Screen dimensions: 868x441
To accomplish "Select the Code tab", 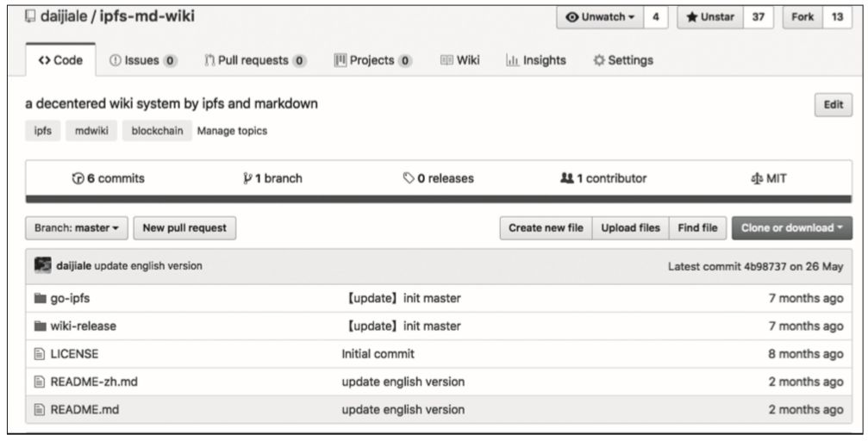I will 60,60.
